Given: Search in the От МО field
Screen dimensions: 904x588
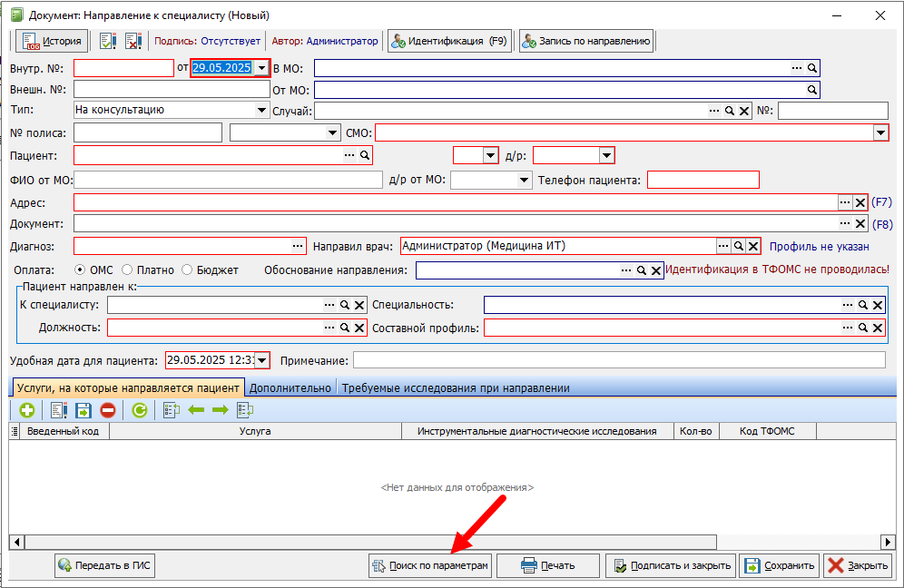Looking at the screenshot, I should tap(811, 90).
